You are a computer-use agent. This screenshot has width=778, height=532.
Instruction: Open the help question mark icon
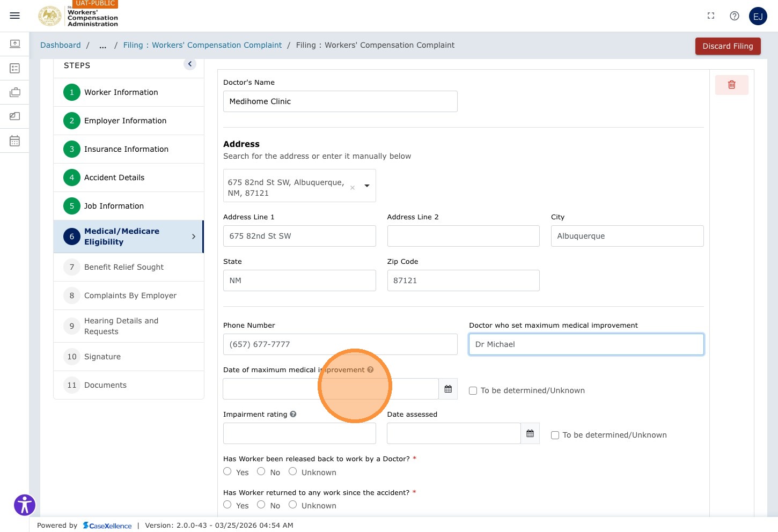735,16
